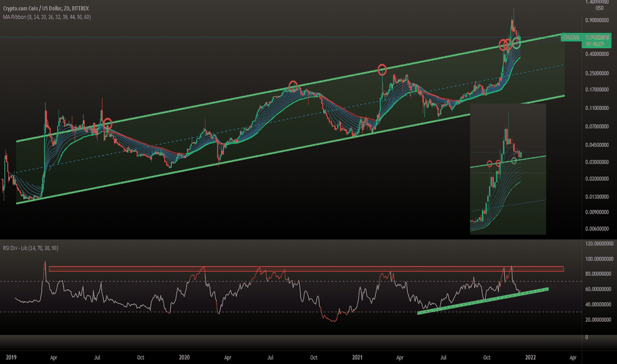Screen dimensions: 617x364
Task: Click the 0.90000000 price axis label
Action: 597,20
